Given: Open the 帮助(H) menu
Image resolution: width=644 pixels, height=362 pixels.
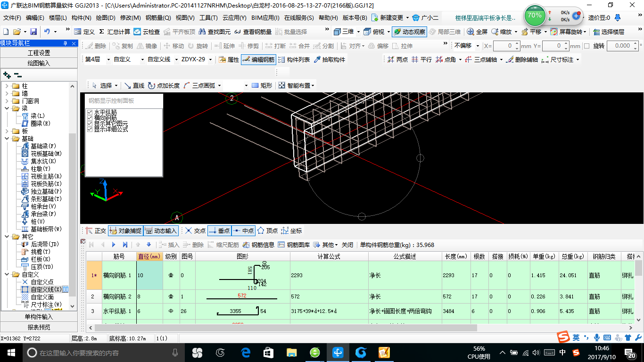Looking at the screenshot, I should pyautogui.click(x=328, y=18).
